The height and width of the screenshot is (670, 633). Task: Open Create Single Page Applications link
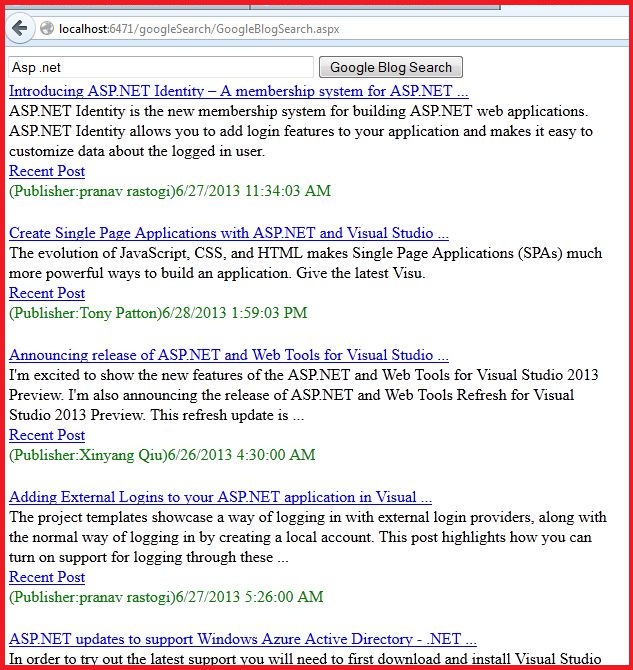[229, 233]
